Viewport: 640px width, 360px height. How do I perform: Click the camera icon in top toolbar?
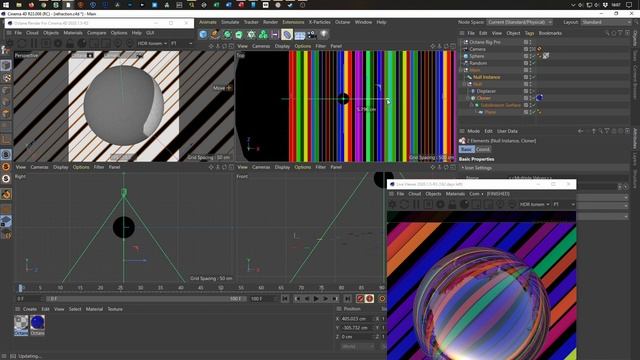point(312,34)
